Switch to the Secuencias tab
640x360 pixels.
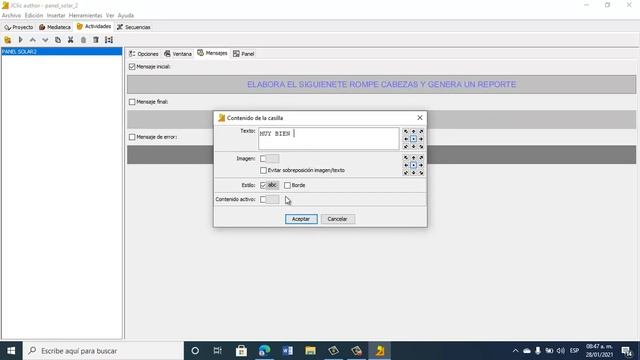point(134,27)
